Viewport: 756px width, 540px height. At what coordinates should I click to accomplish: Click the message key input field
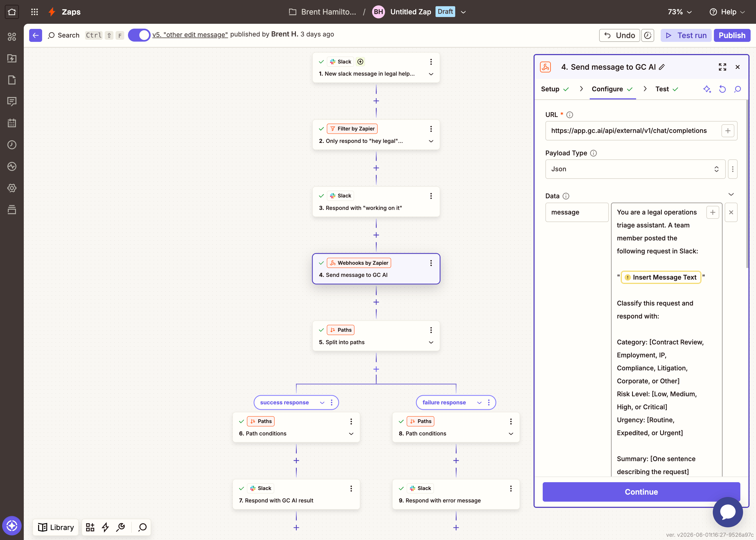pos(576,213)
